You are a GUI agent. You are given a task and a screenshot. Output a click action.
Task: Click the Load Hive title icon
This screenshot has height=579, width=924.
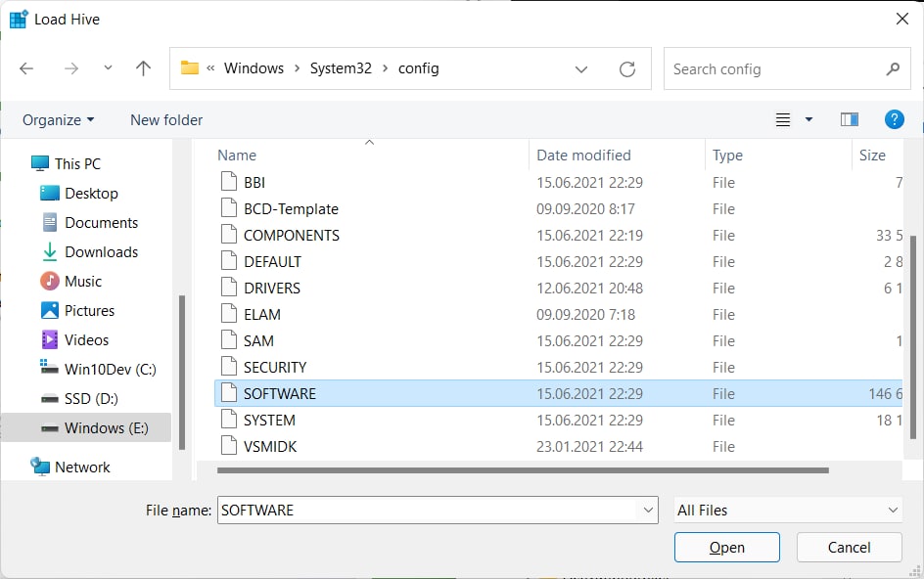coord(19,20)
